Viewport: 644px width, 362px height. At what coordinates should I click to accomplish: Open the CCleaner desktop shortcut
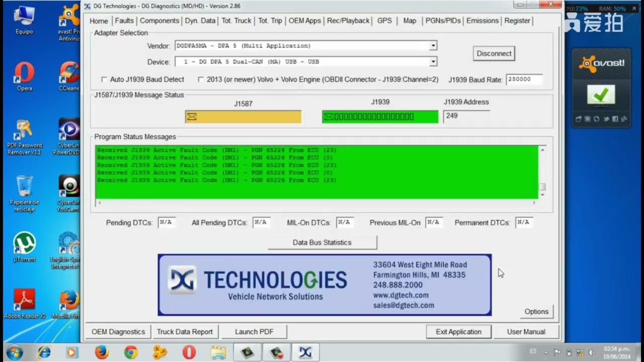[x=69, y=76]
